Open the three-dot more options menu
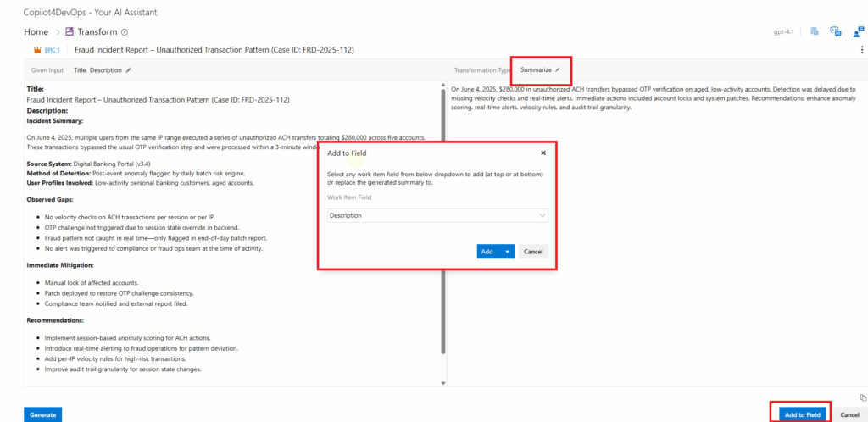The width and height of the screenshot is (868, 422). [x=861, y=50]
